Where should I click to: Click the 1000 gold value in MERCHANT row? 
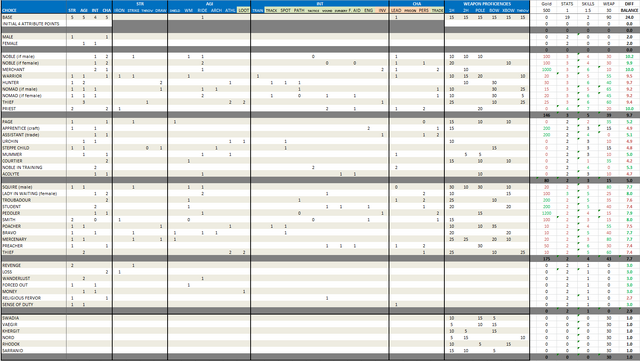(547, 69)
